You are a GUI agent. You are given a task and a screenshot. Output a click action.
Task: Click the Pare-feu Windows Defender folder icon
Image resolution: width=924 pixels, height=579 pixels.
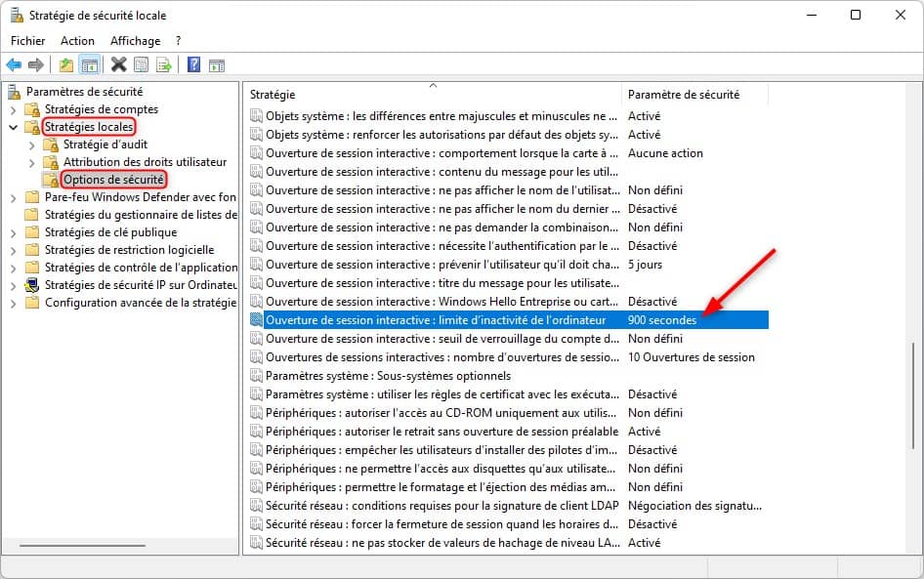[32, 196]
